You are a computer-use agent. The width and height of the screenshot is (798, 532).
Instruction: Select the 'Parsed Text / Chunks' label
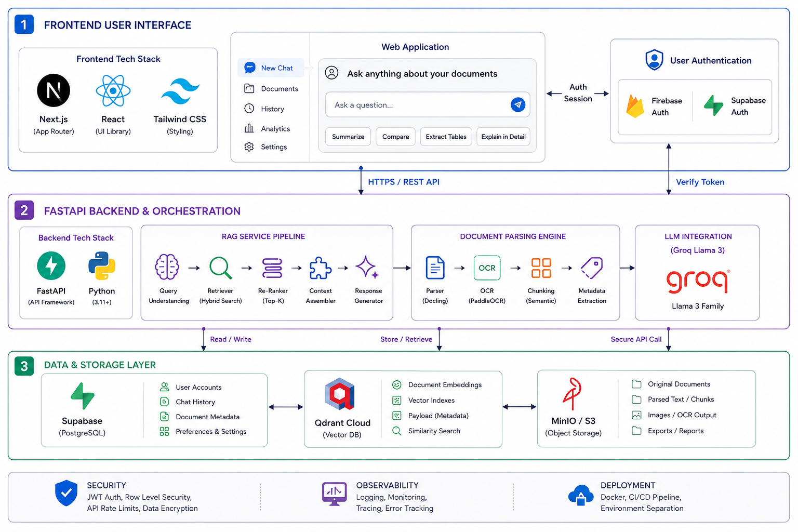pyautogui.click(x=681, y=399)
